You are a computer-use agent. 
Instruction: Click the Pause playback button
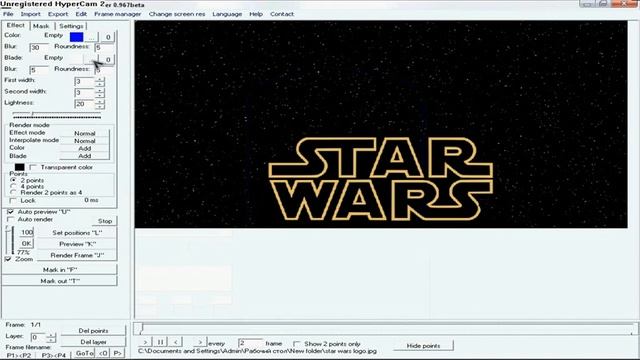point(160,342)
